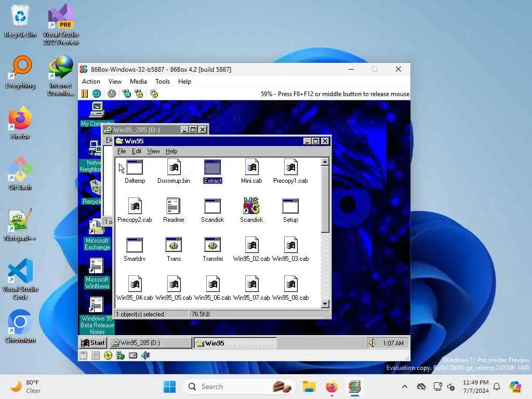Open the Action menu in 86Box

pos(91,82)
